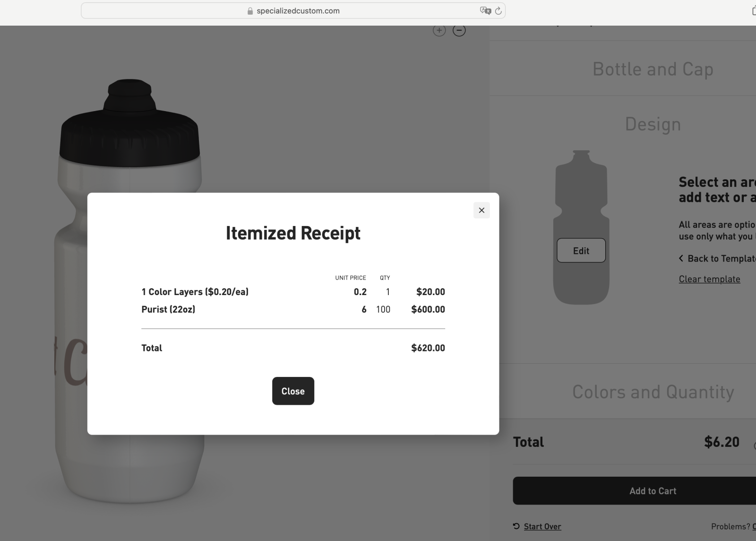Expand the Bottle and Cap section
The image size is (756, 541).
(x=653, y=69)
